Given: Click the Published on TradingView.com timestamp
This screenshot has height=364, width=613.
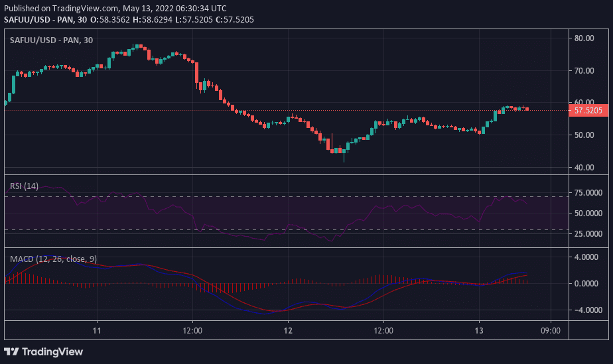Looking at the screenshot, I should 114,8.
